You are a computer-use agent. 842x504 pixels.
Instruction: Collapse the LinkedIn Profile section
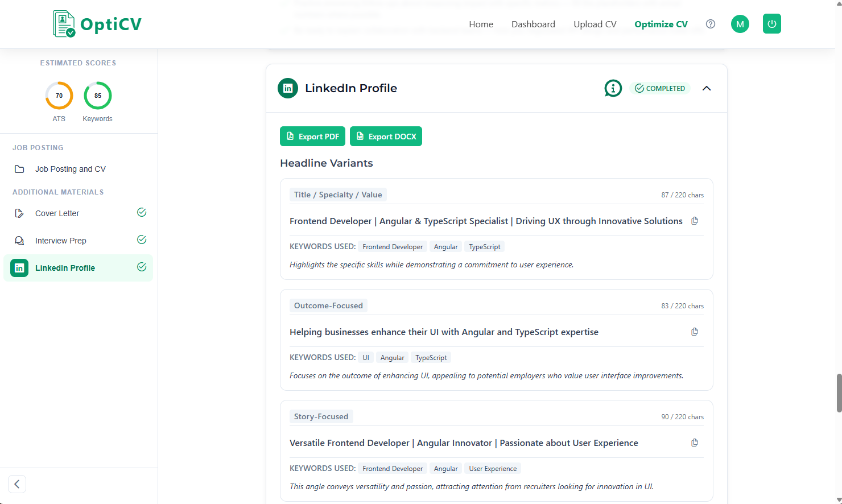click(x=707, y=88)
